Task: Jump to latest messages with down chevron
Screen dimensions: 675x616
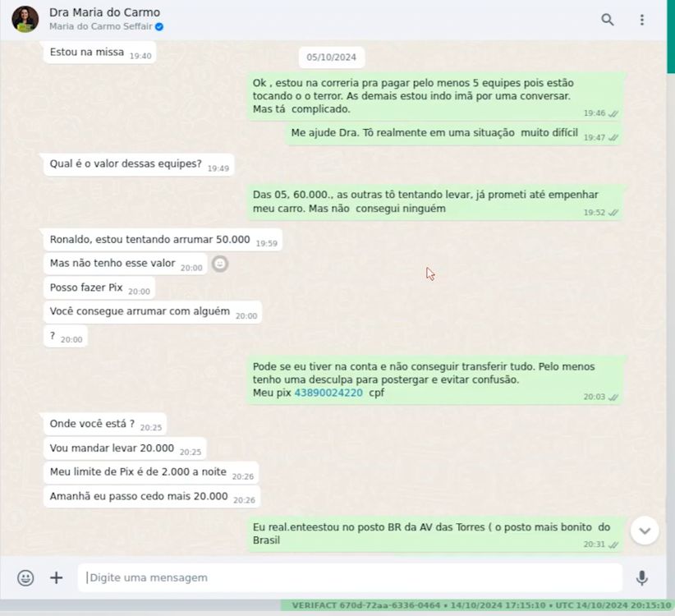Action: 645,531
